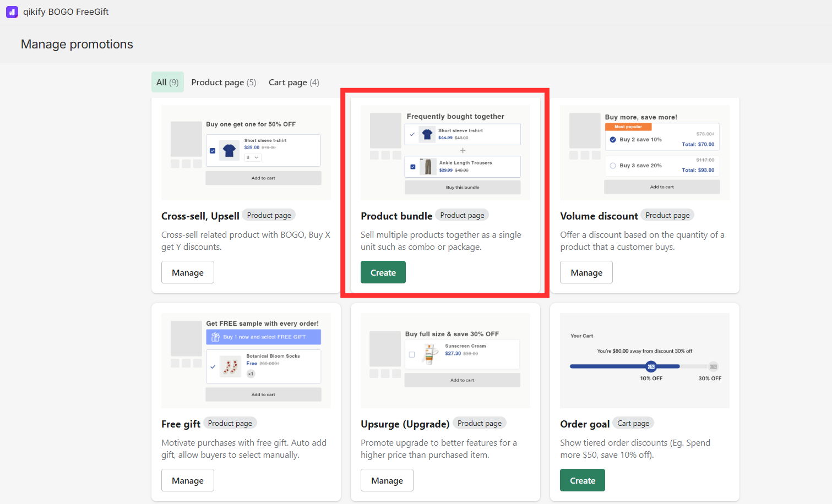Viewport: 832px width, 504px height.
Task: Click Manage under Volume discount
Action: (586, 272)
